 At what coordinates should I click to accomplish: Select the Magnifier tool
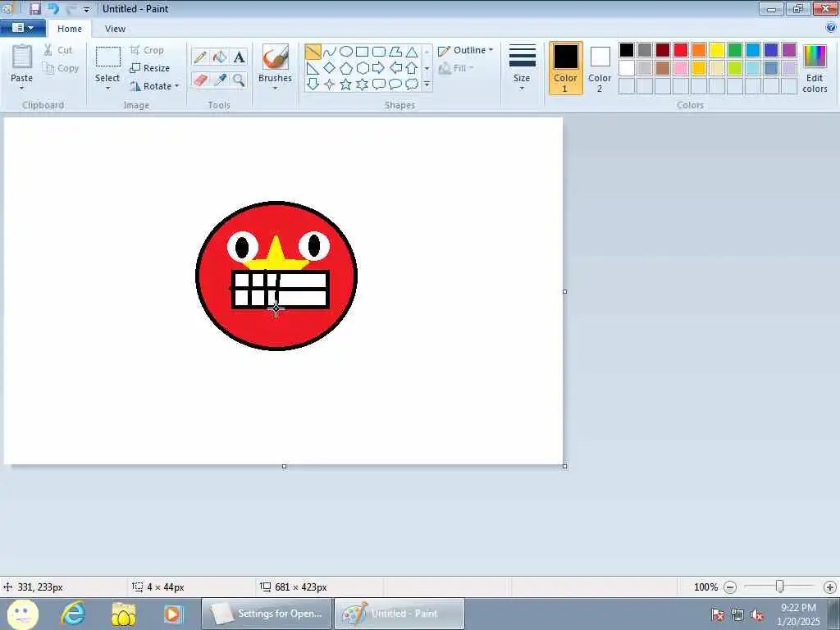click(239, 80)
